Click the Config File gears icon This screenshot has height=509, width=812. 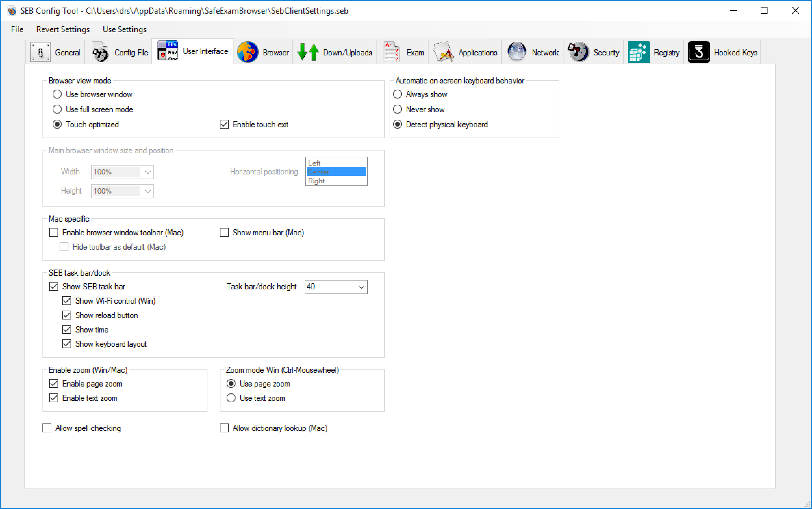pyautogui.click(x=100, y=53)
